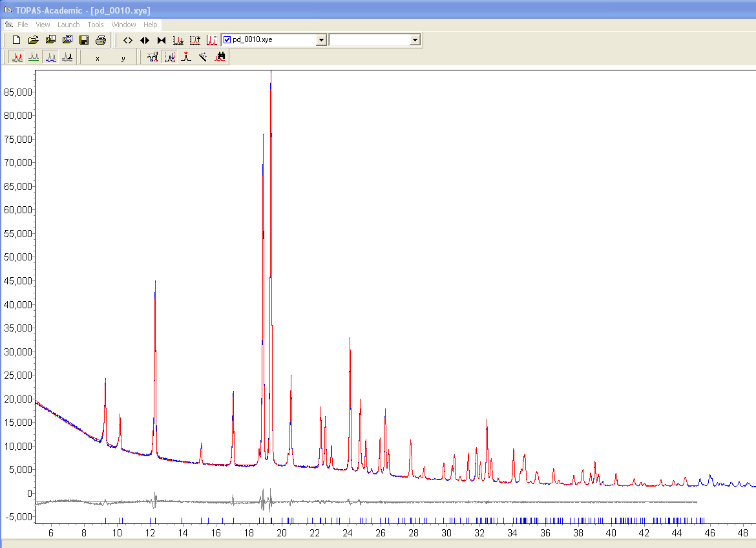Expand the empty second dropdown arrow
756x548 pixels.
[x=415, y=40]
